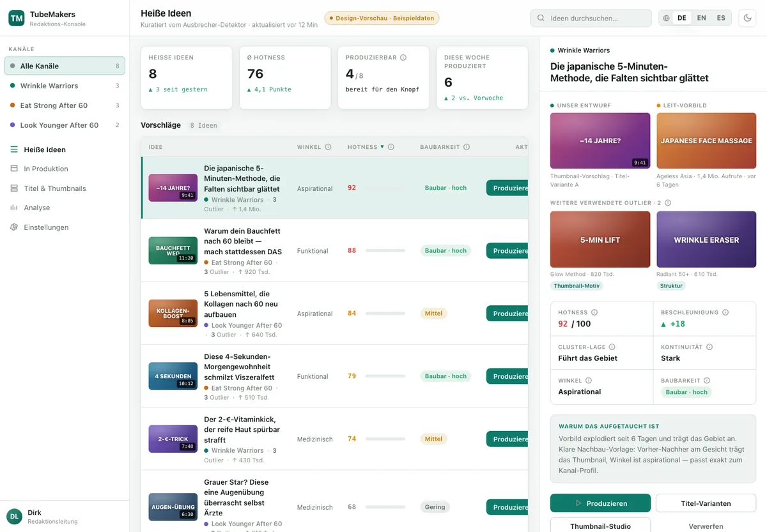
Task: Open Heiße Ideen in the sidebar
Action: point(65,149)
